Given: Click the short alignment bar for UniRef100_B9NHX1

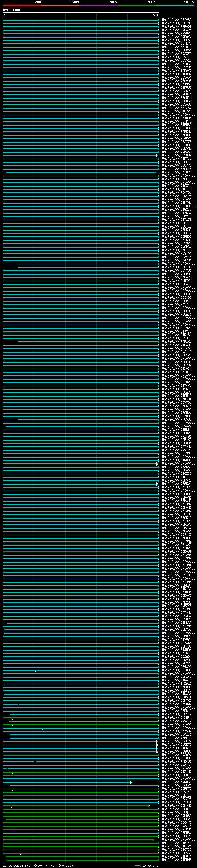Looking at the screenshot, I should [67, 782].
